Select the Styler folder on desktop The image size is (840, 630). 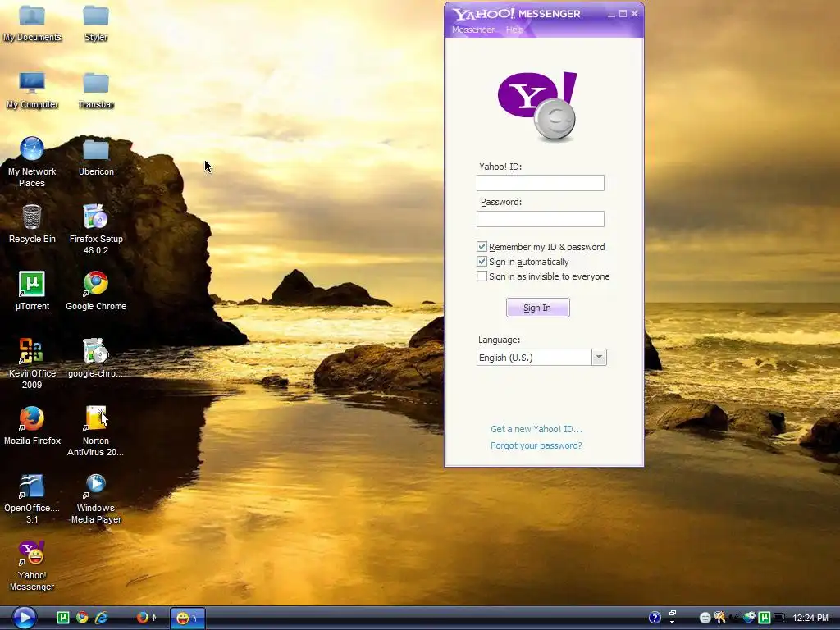coord(96,23)
